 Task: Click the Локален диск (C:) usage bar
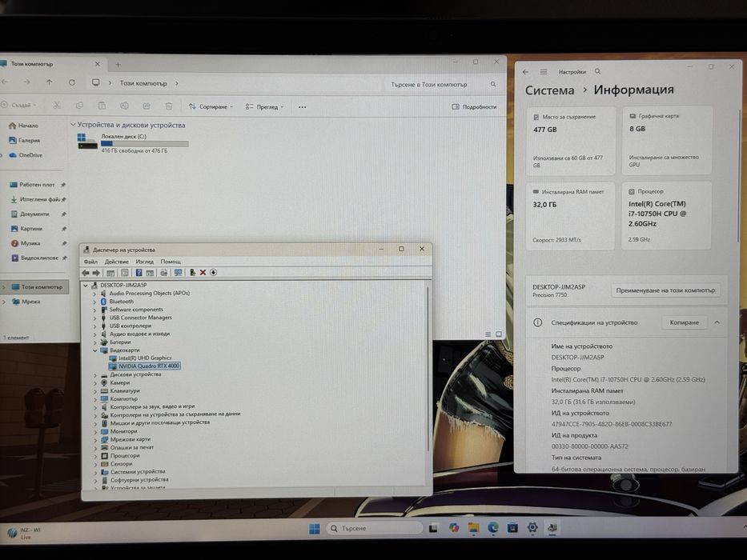[x=145, y=144]
